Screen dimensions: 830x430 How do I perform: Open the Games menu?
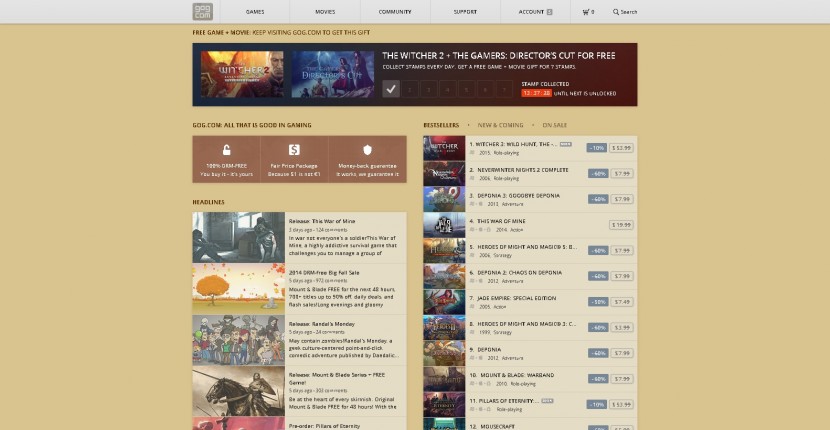click(255, 12)
